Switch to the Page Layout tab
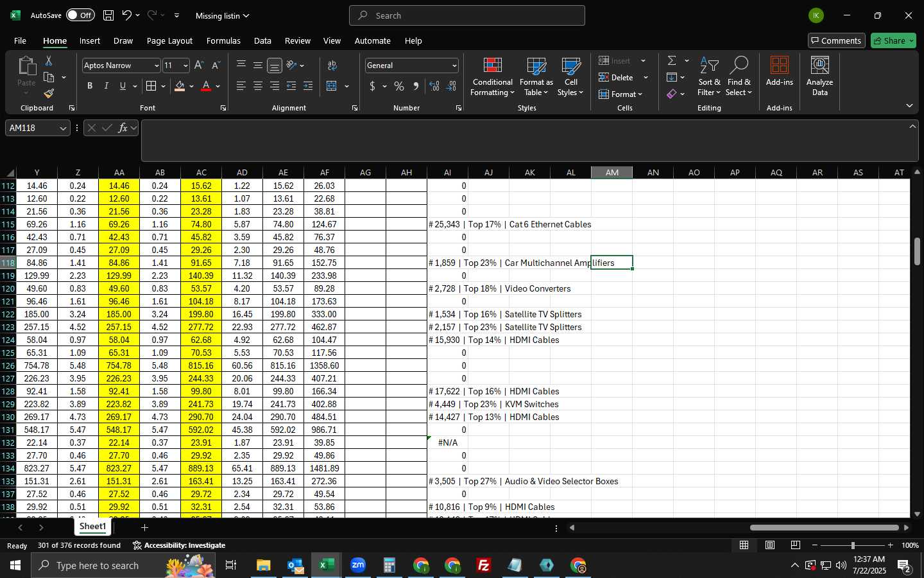Viewport: 924px width, 578px height. click(169, 40)
